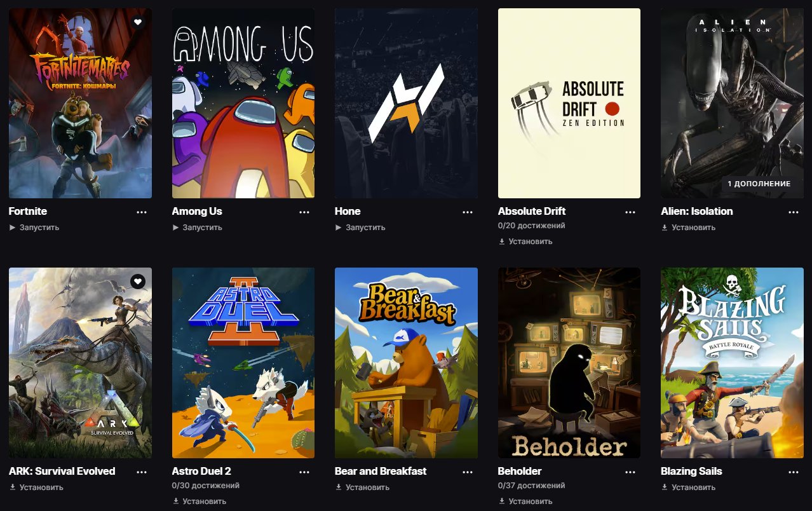
Task: Open more options for Blazing Sails
Action: (x=794, y=472)
